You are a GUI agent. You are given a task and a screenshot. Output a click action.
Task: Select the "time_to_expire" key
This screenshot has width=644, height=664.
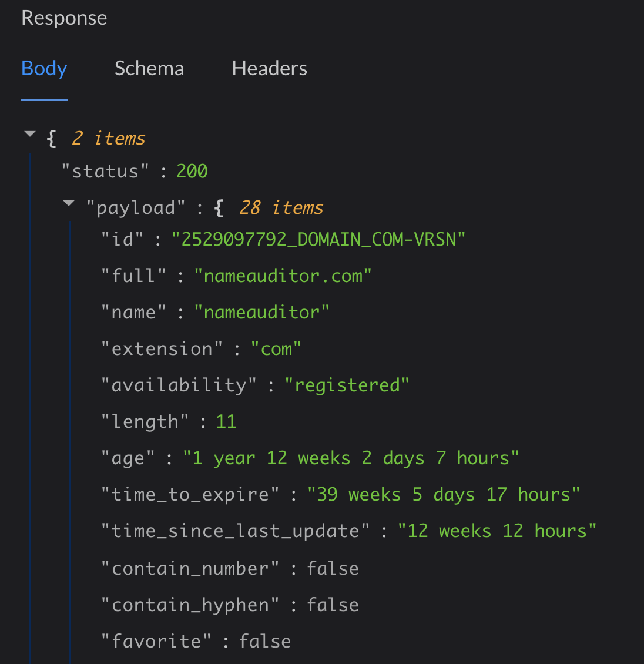tap(190, 495)
